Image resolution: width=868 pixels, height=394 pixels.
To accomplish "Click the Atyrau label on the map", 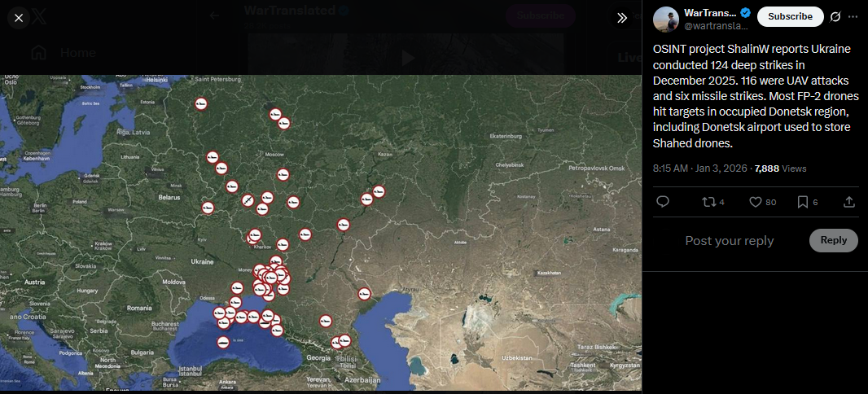I will (x=410, y=290).
